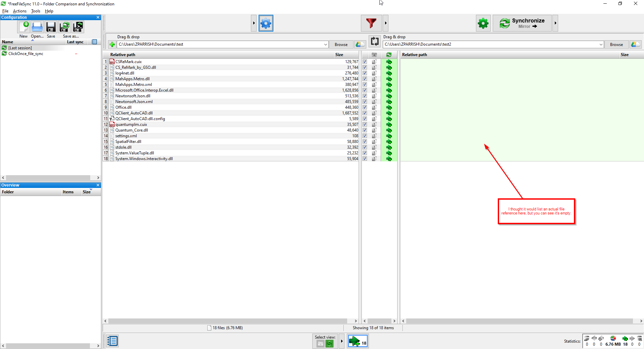The width and height of the screenshot is (644, 349).
Task: Uncheck the Office.dll checkbox
Action: click(x=365, y=107)
